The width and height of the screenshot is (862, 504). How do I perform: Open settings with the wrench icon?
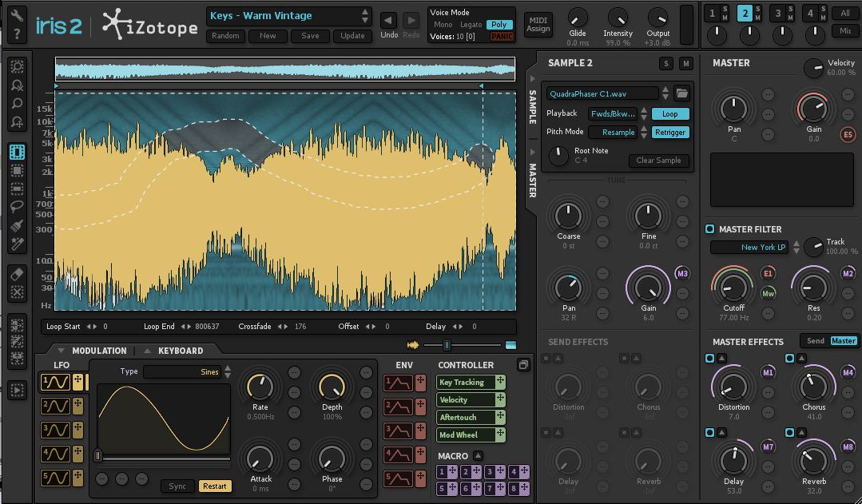pyautogui.click(x=17, y=15)
